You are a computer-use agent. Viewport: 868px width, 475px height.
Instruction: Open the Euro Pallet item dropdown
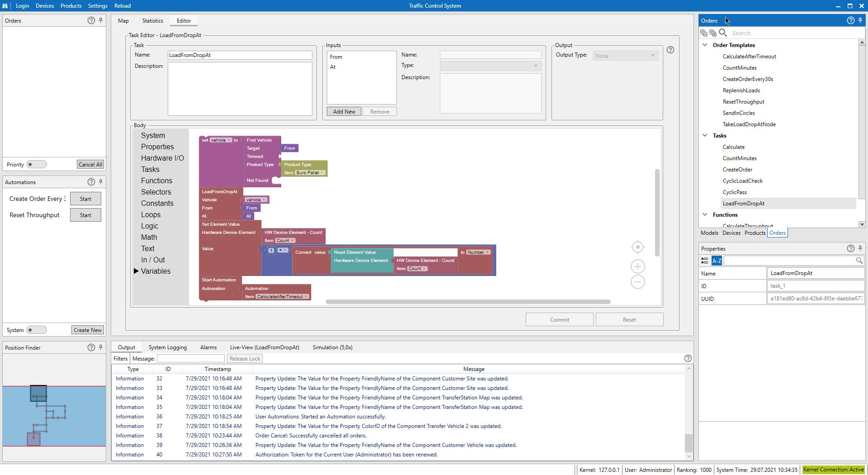pyautogui.click(x=310, y=173)
